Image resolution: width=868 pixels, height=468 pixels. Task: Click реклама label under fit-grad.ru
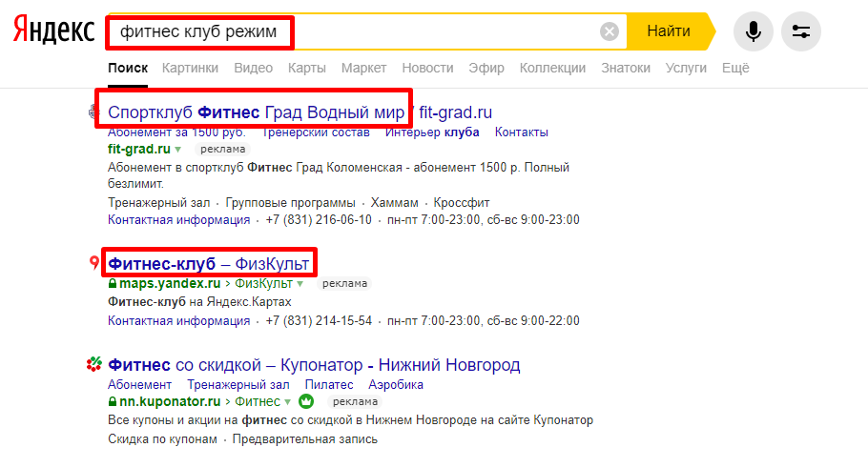(x=222, y=149)
